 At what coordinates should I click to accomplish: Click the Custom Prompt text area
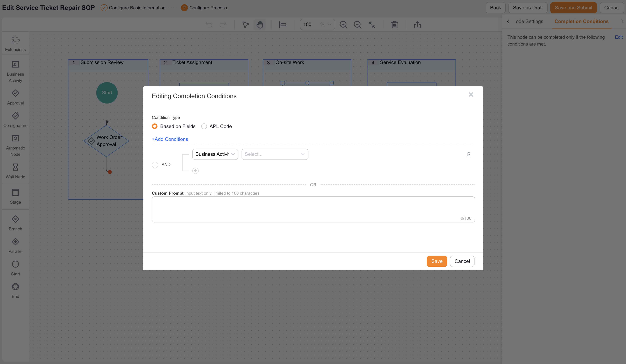coord(314,210)
